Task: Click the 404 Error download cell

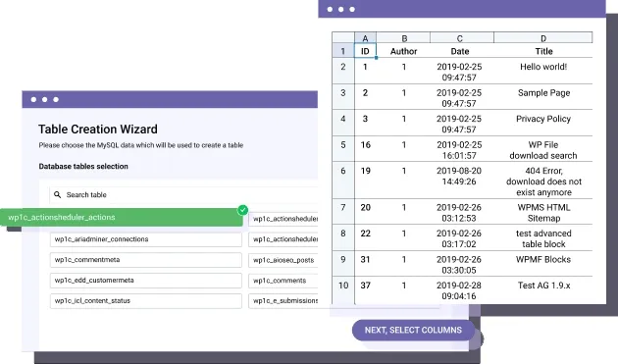Action: pyautogui.click(x=543, y=181)
